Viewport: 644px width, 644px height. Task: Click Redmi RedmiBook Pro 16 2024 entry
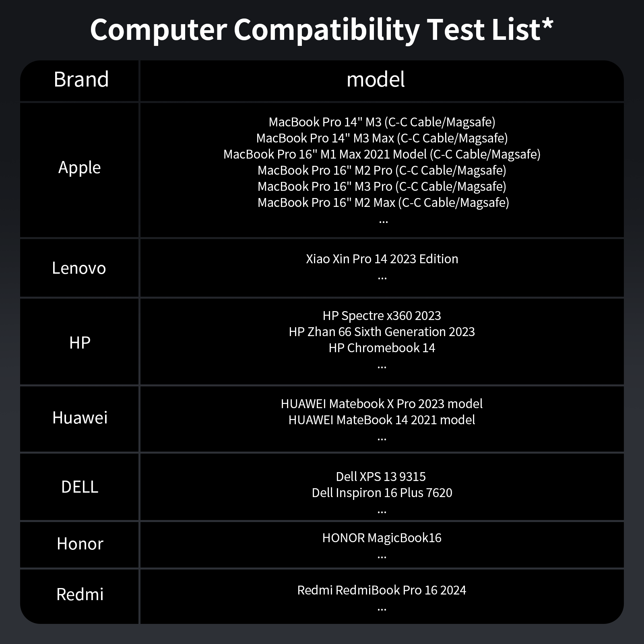[382, 590]
